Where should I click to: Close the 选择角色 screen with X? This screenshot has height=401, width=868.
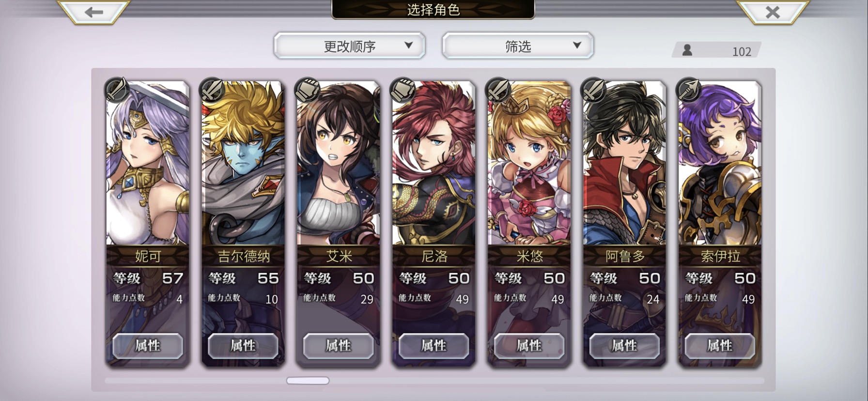[773, 12]
